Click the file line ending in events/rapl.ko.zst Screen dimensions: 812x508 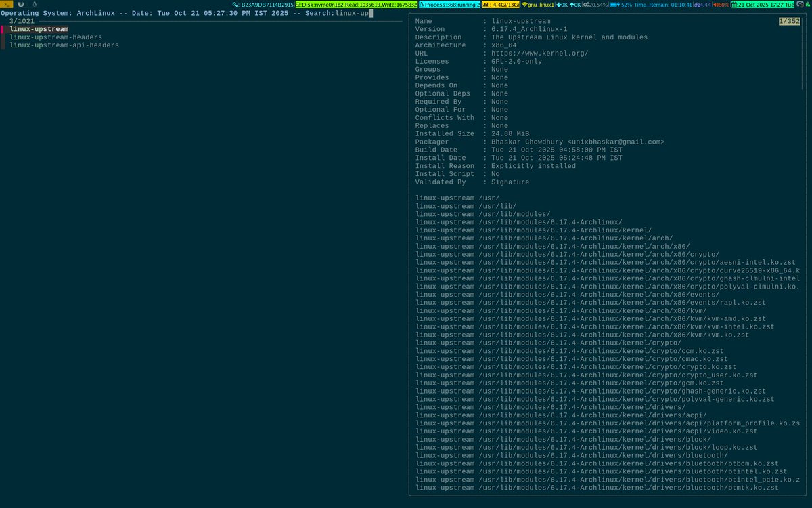point(591,303)
